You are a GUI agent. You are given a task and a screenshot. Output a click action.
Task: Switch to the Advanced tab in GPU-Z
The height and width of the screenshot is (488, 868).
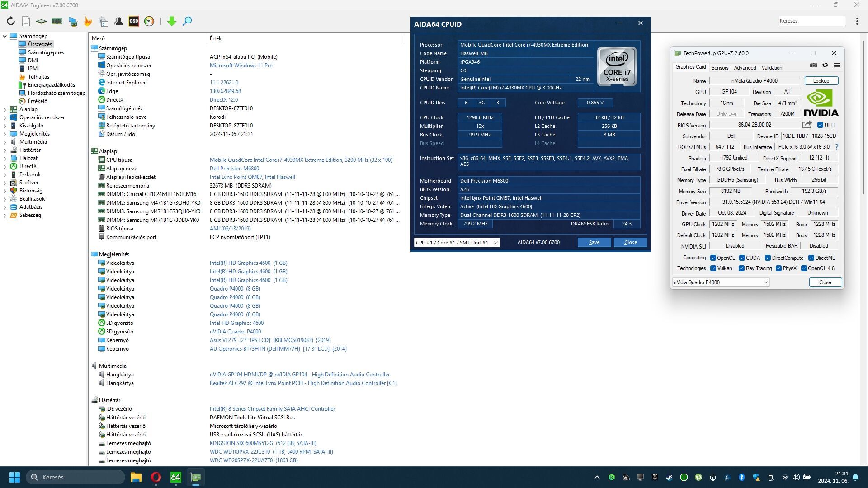[x=745, y=68]
